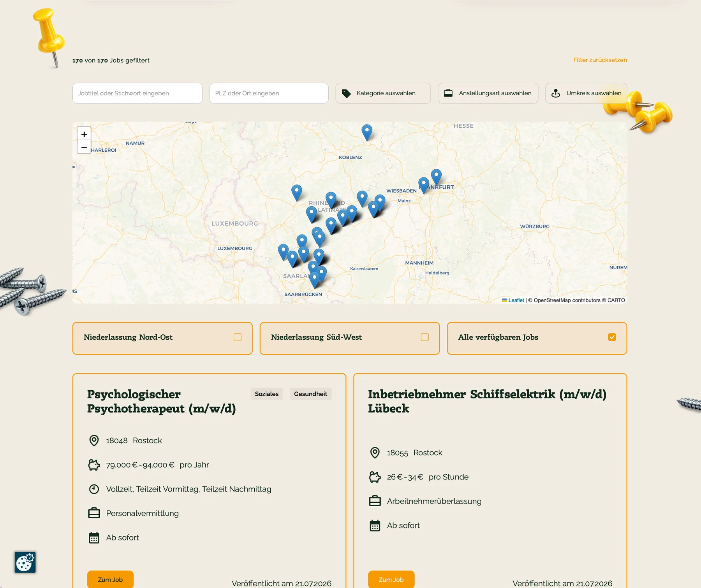Click location pin icon beside 18048 Rostock
Screen dimensions: 701x588
[94, 441]
